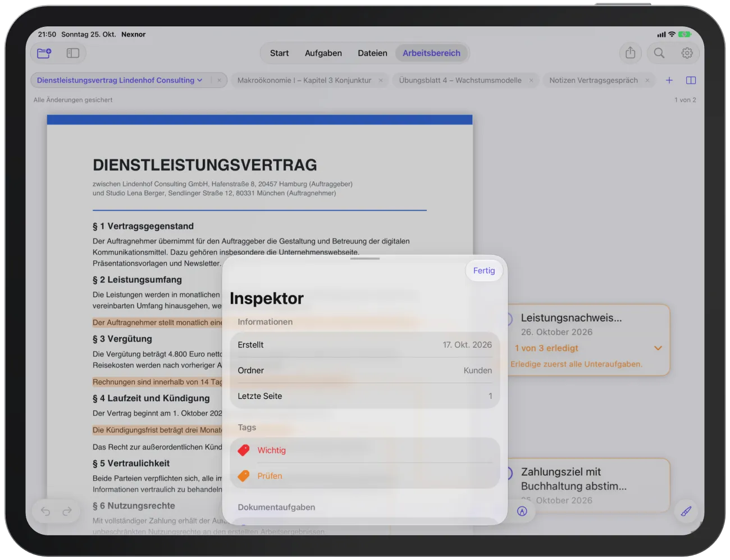This screenshot has width=730, height=560.
Task: Tap the DIENSTLEISTUNGSVERTRAG document title
Action: [x=205, y=165]
